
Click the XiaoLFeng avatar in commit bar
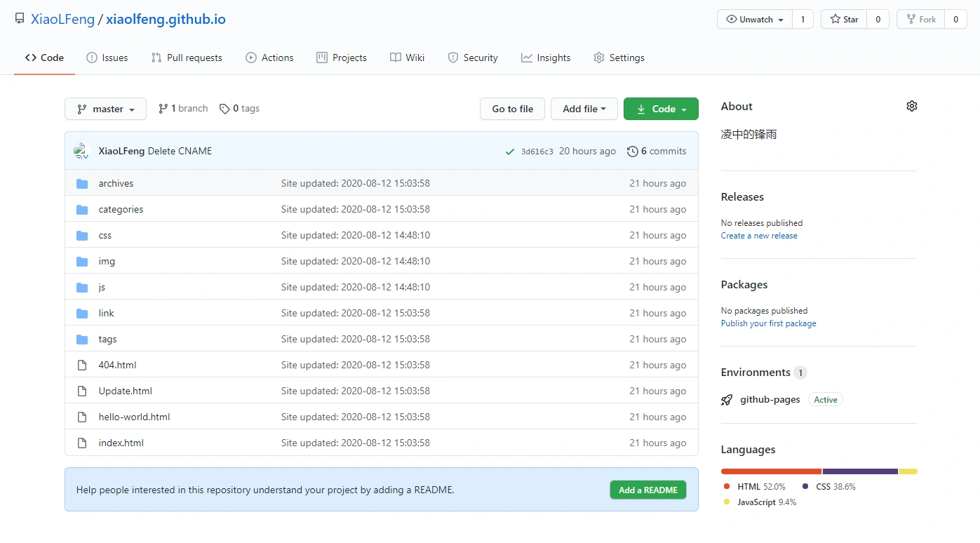[82, 151]
